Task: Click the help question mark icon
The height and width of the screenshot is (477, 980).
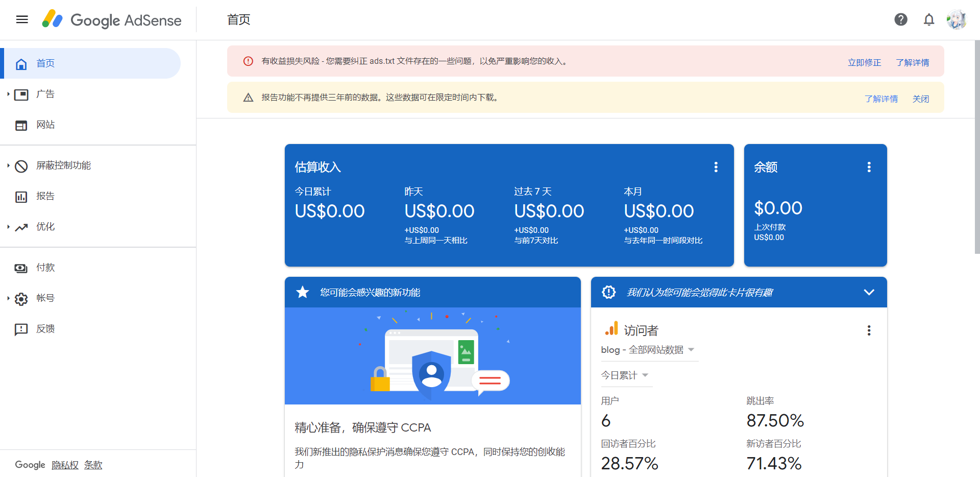Action: 901,20
